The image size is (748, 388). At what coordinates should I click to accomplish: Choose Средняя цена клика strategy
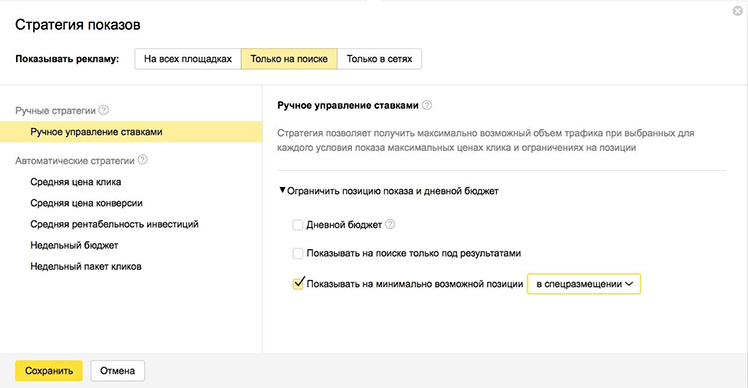point(76,182)
